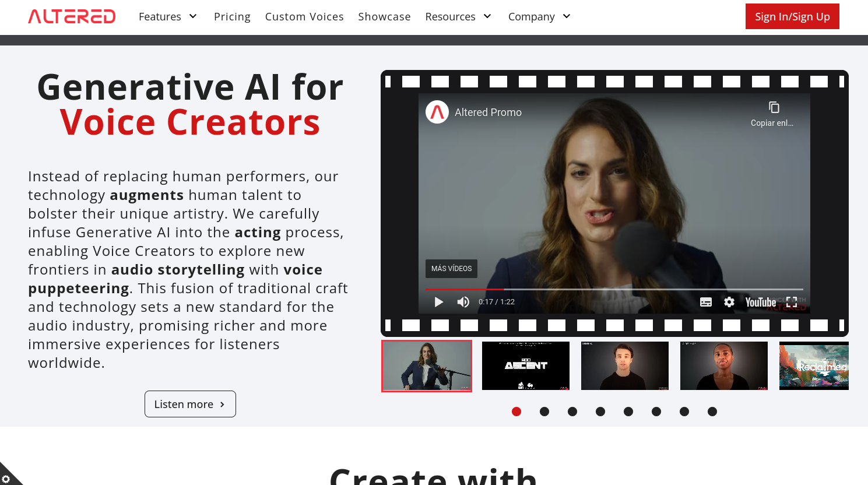The height and width of the screenshot is (485, 868).
Task: Play the Altered Promo video
Action: click(x=439, y=302)
